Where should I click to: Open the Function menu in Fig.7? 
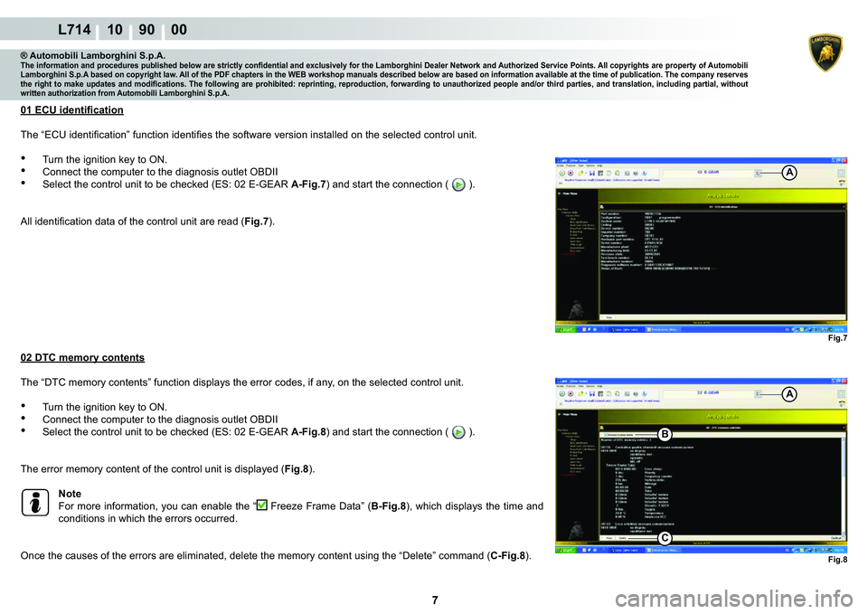(571, 165)
